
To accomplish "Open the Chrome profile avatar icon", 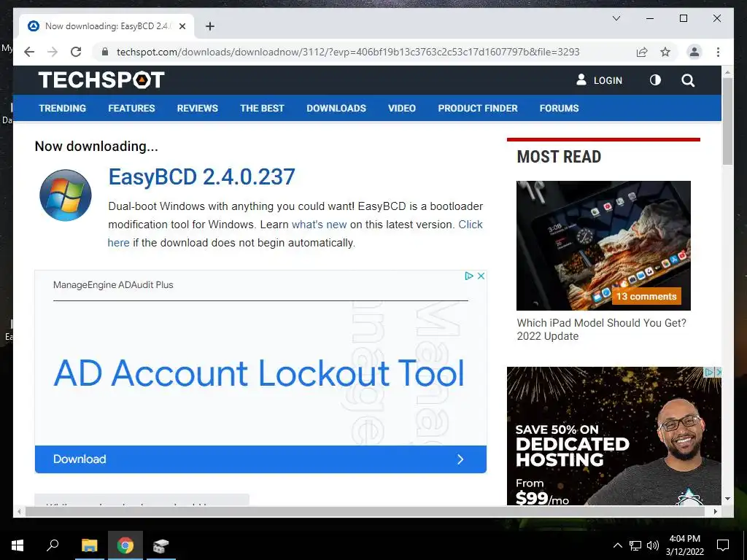I will [x=694, y=52].
